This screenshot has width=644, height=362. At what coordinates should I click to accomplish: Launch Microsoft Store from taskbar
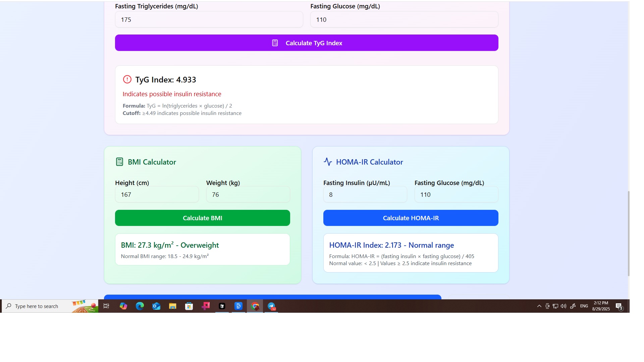189,306
